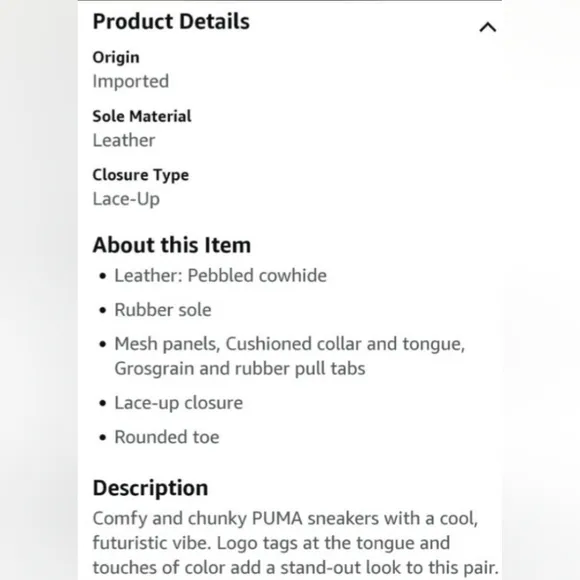Select the Mesh panels, Cushioned collar line
This screenshot has height=580, width=580.
point(290,344)
